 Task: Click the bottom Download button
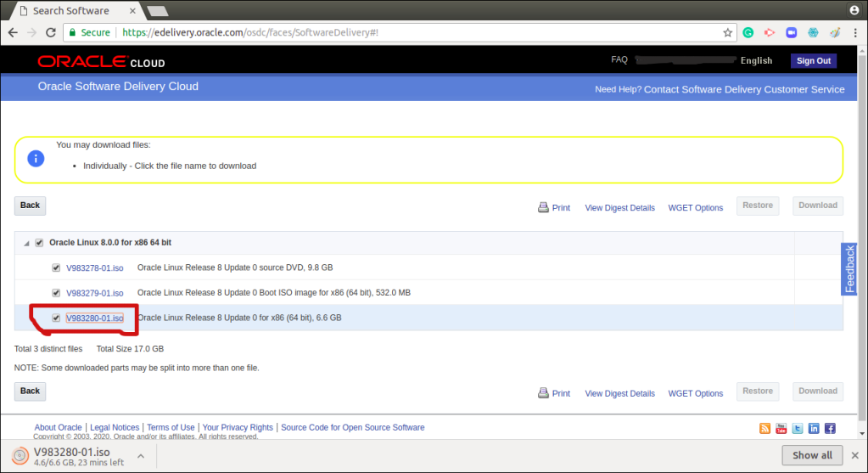[x=818, y=391]
